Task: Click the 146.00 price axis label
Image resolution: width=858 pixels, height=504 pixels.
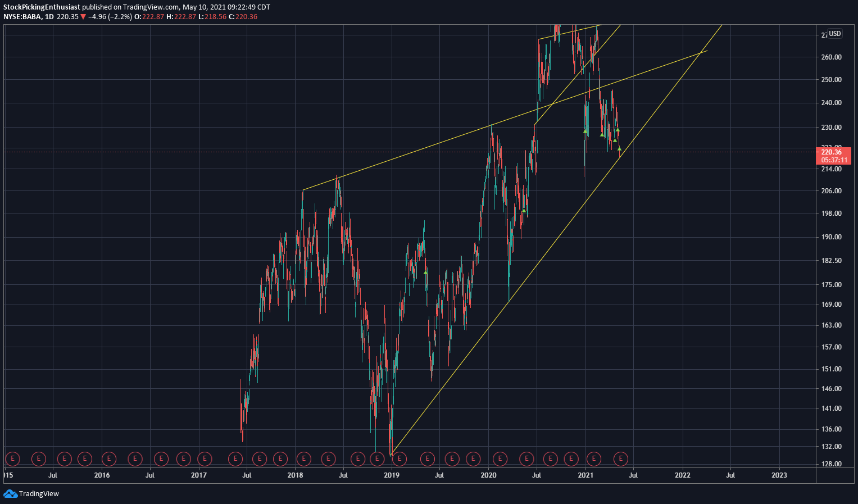Action: (x=832, y=389)
